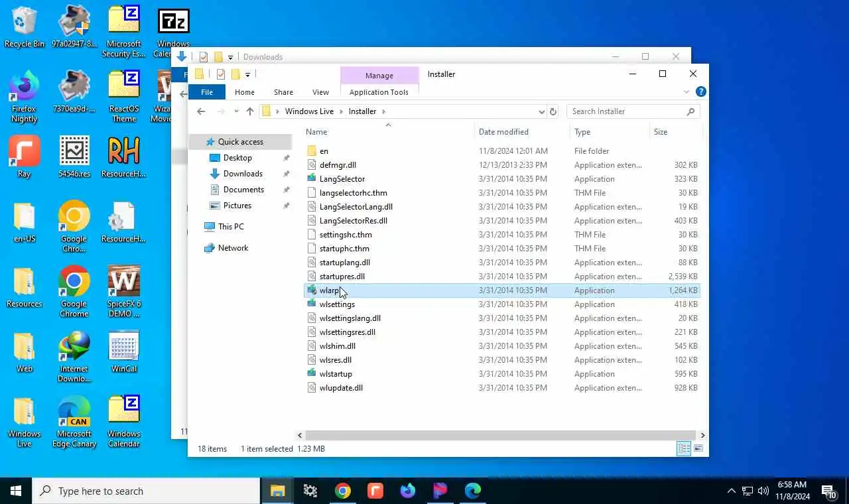Switch to the Home ribbon tab
This screenshot has height=504, width=849.
point(244,92)
